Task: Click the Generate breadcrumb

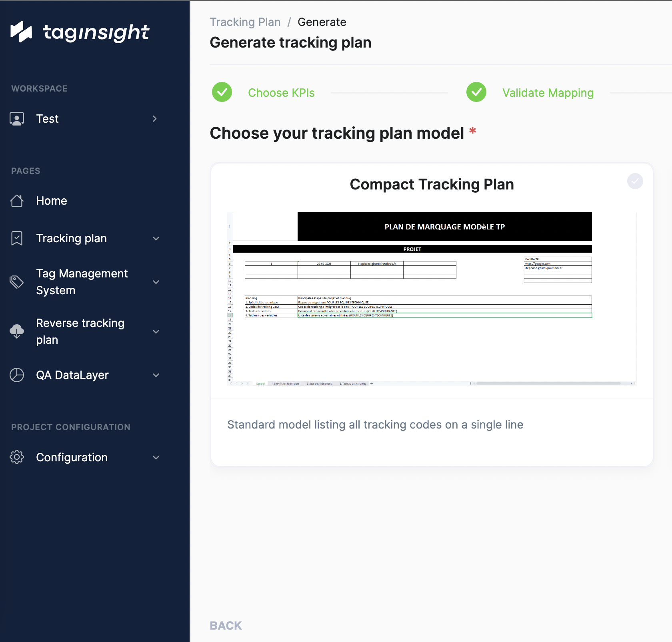Action: coord(322,22)
